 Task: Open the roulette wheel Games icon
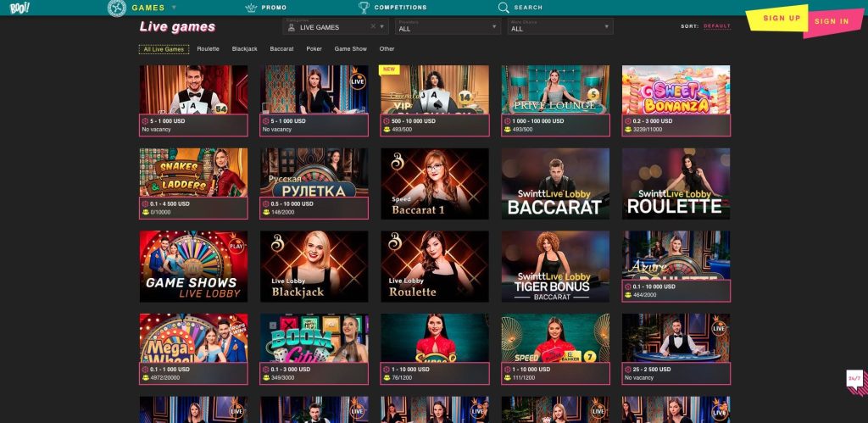117,8
